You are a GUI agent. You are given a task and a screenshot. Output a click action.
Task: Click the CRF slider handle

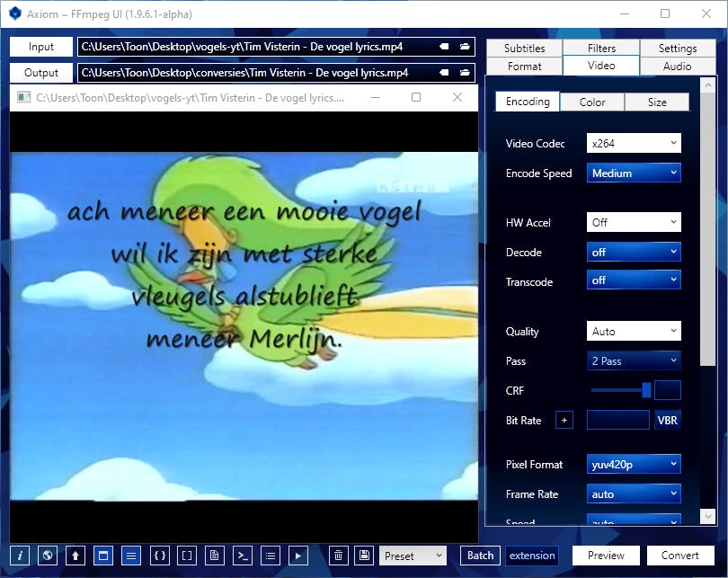[646, 390]
